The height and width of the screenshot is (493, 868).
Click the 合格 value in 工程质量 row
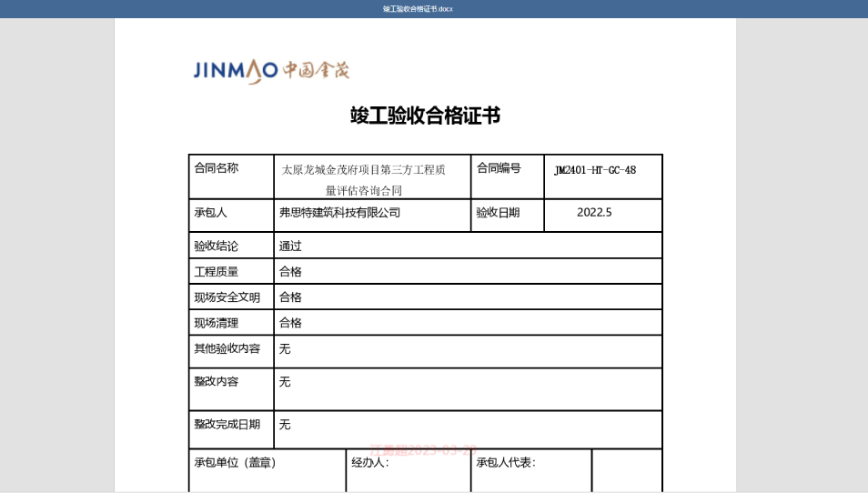pyautogui.click(x=290, y=271)
